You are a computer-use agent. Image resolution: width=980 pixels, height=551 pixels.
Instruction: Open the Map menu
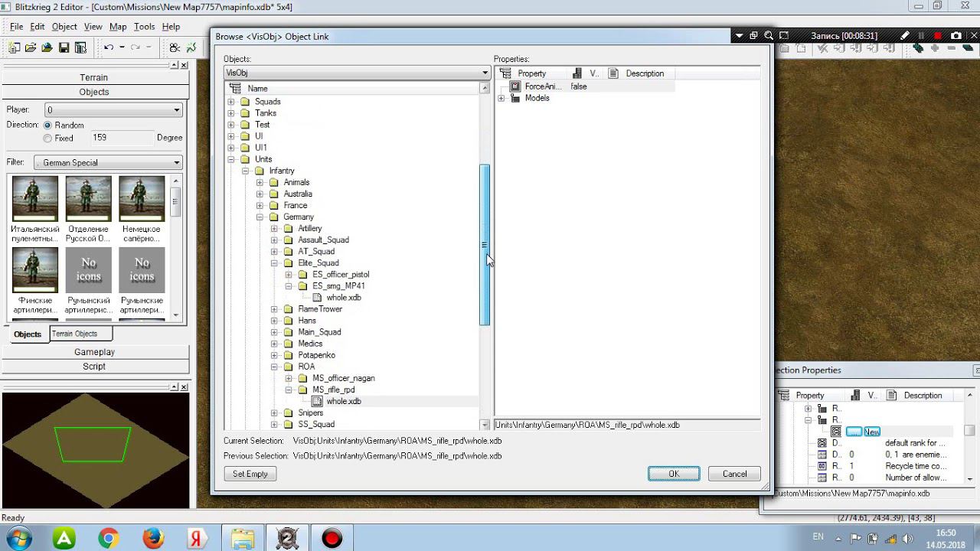(x=118, y=27)
